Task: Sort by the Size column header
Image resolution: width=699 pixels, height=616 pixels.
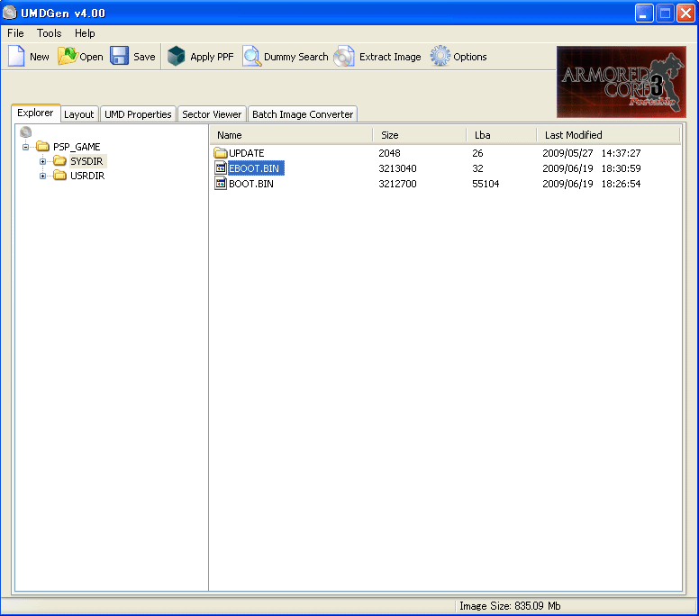Action: click(420, 135)
